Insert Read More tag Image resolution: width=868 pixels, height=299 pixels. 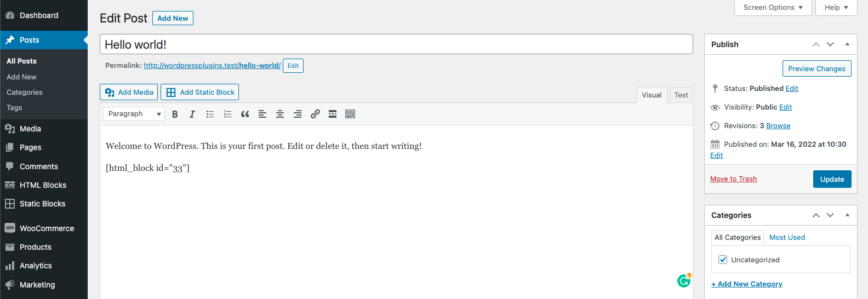(x=333, y=114)
